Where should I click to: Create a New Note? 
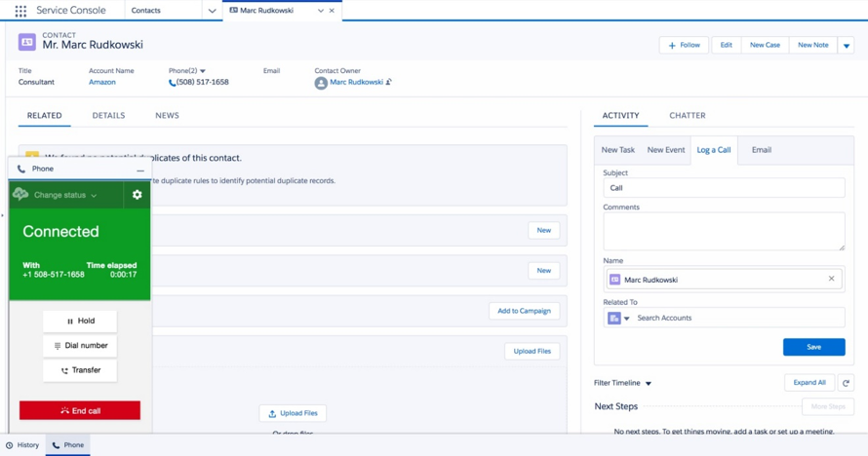(x=812, y=46)
